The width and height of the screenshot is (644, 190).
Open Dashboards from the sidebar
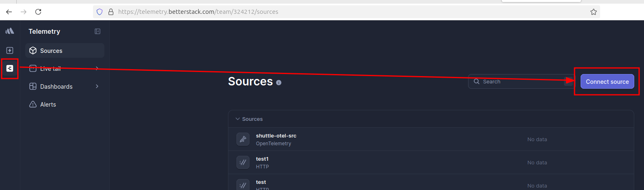pyautogui.click(x=56, y=87)
